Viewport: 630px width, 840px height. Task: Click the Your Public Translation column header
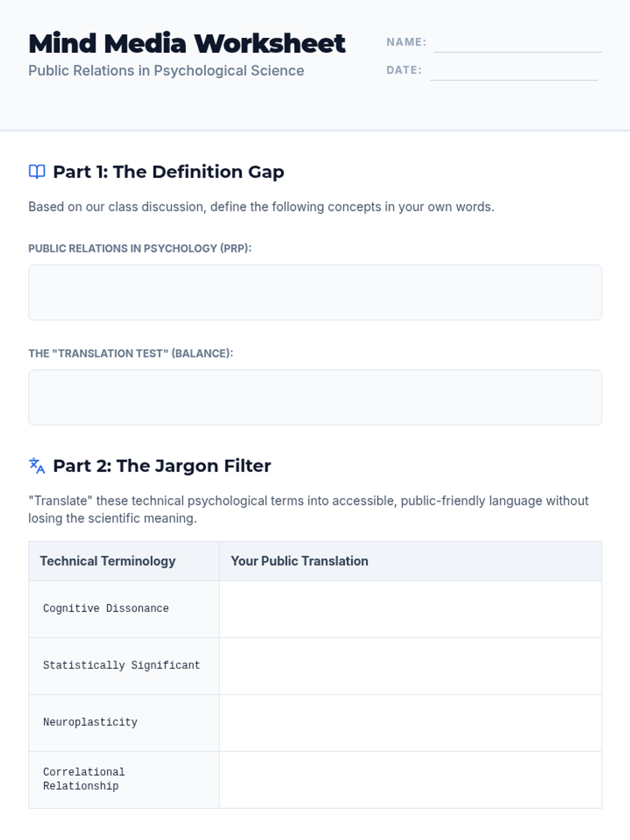(299, 561)
